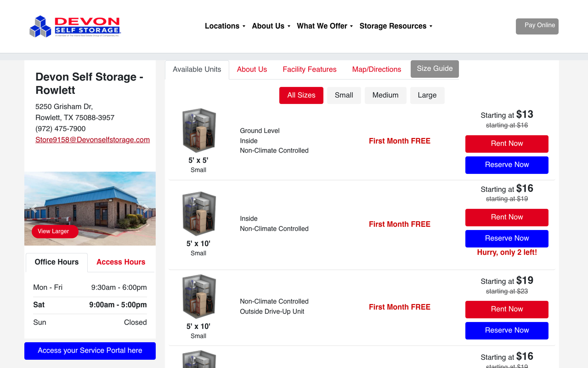The width and height of the screenshot is (588, 368).
Task: Open the Store9158 email link
Action: (x=92, y=140)
